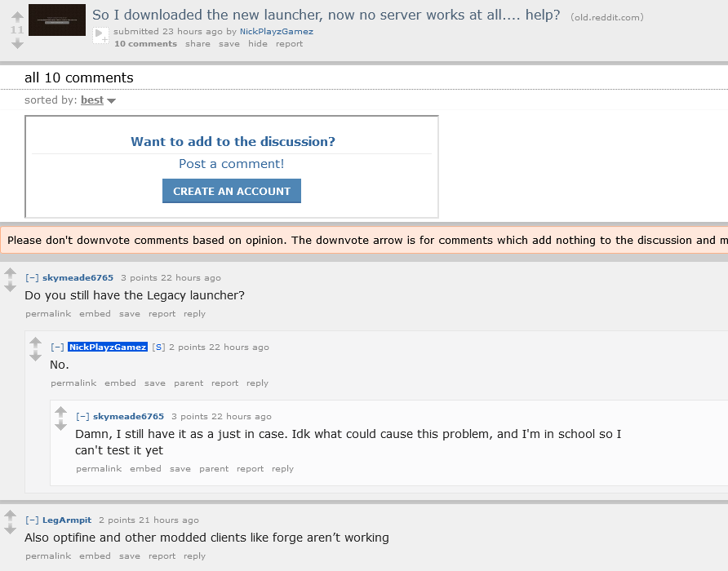Expand the post preview with play icon
The image size is (728, 571).
click(100, 35)
